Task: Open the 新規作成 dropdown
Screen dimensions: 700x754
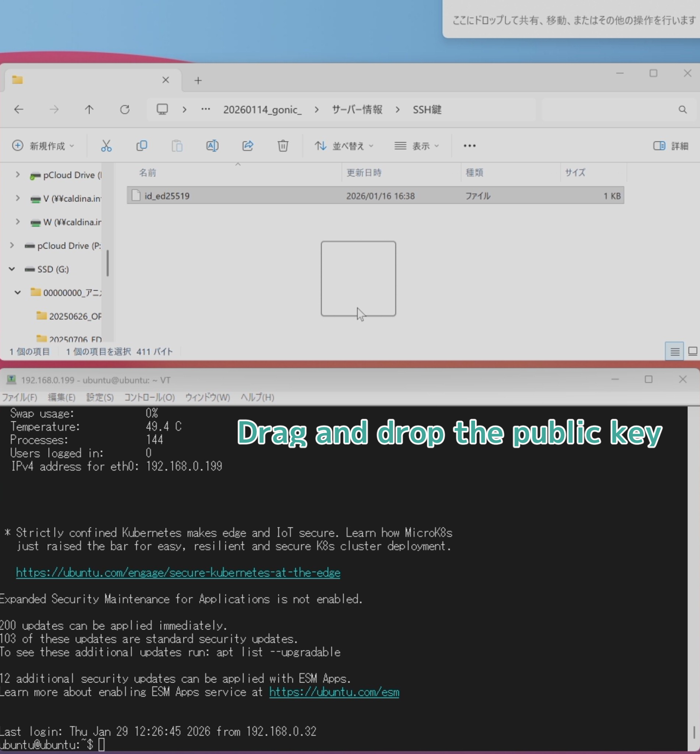Action: 43,146
